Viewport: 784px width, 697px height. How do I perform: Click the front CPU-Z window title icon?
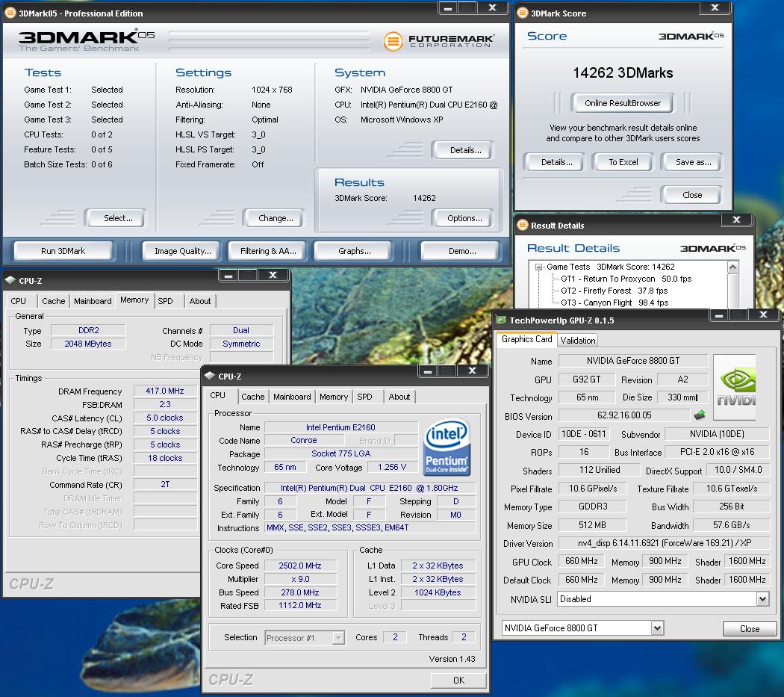[x=210, y=377]
